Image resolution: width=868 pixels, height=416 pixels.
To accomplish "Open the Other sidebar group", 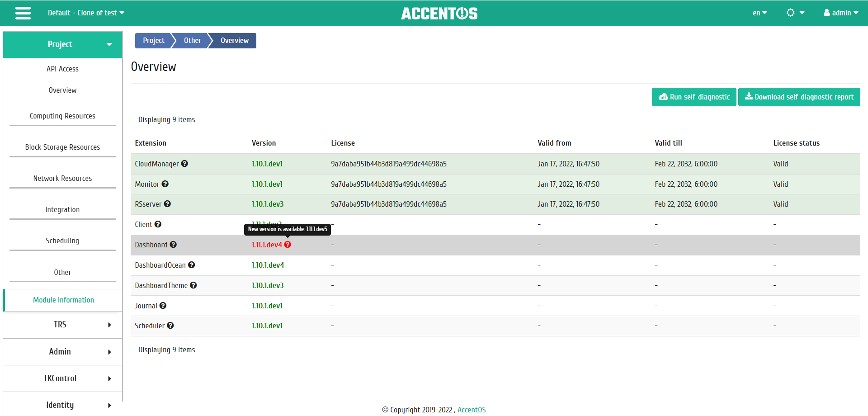I will tap(63, 272).
